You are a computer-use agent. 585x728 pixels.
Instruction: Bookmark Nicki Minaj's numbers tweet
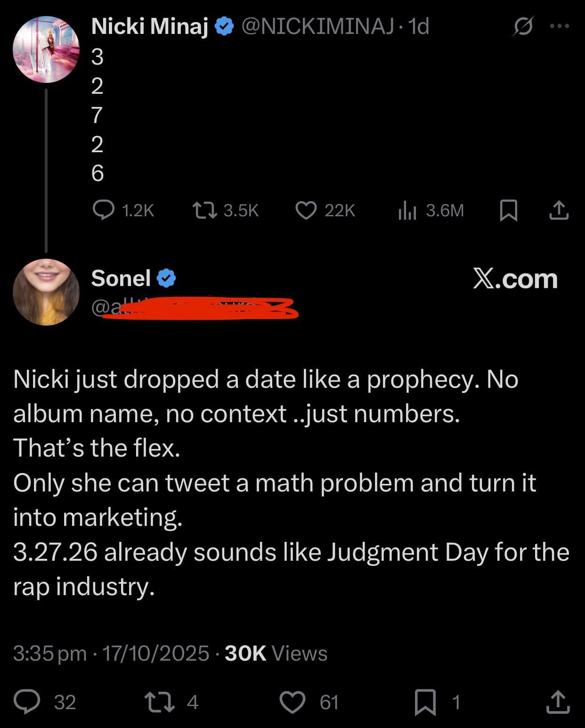508,210
